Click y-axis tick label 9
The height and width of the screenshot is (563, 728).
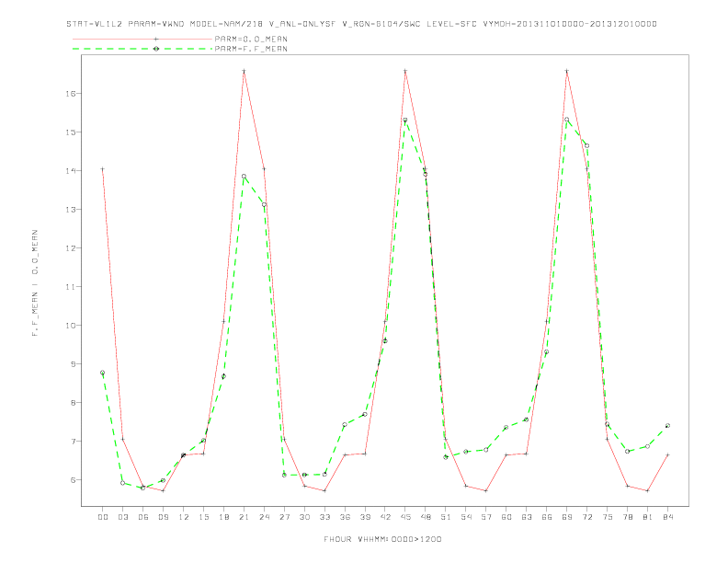tap(73, 363)
